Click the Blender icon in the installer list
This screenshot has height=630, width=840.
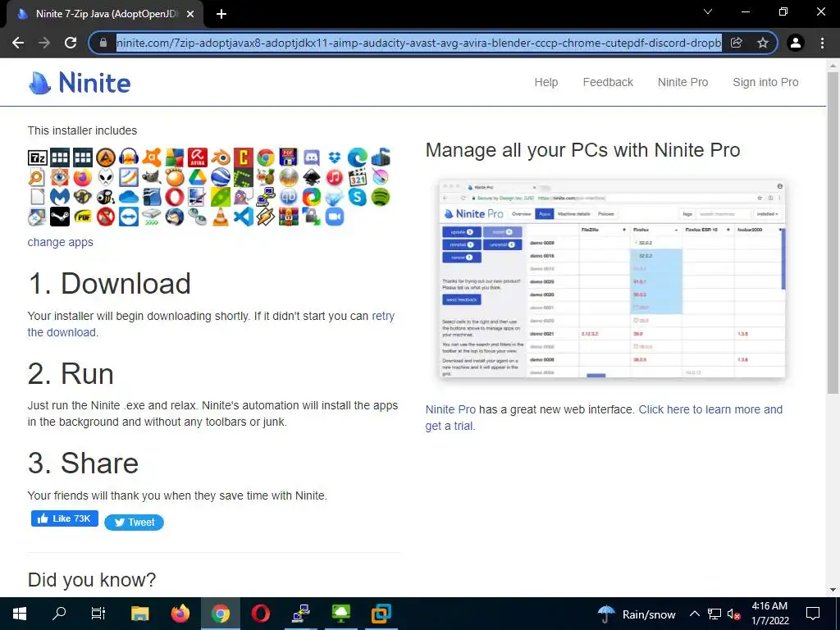click(220, 157)
